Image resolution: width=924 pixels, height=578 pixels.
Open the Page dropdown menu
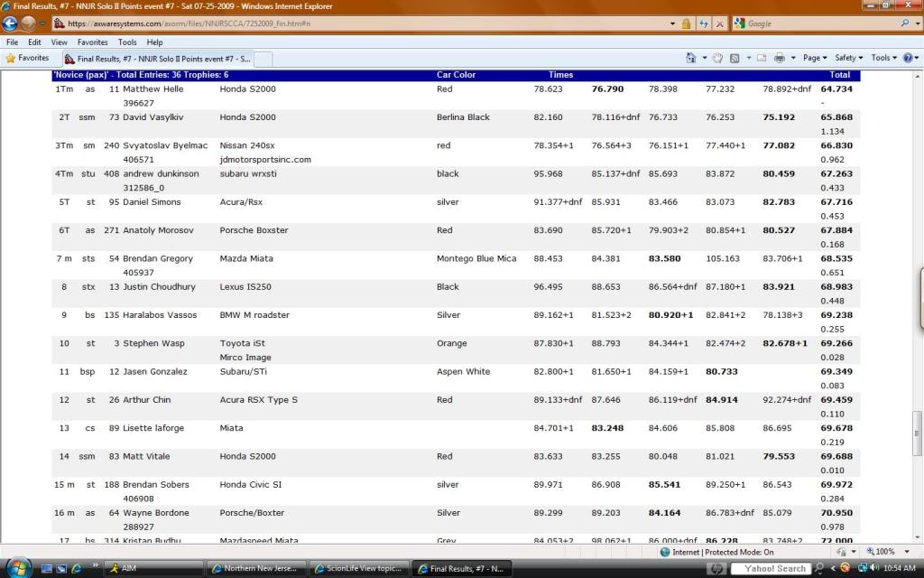pyautogui.click(x=815, y=58)
